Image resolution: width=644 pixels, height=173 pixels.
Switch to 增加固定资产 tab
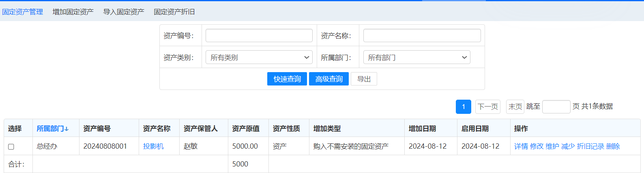tap(73, 12)
